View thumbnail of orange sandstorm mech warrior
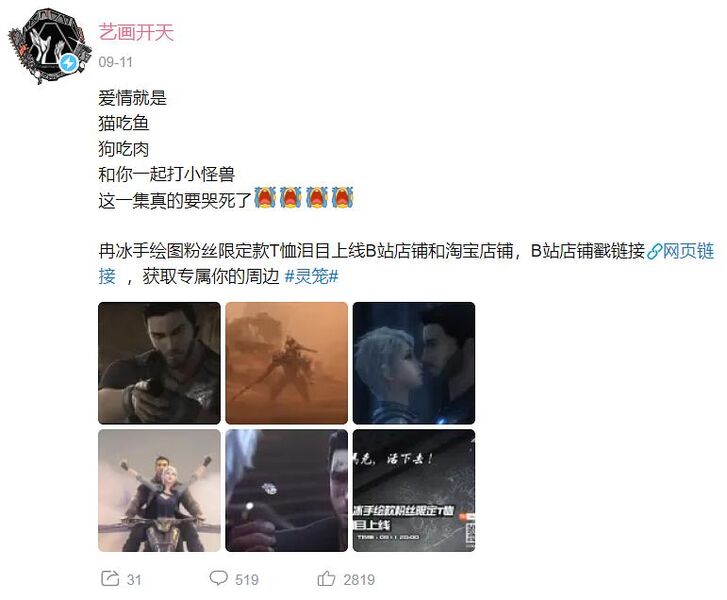This screenshot has width=727, height=600. pyautogui.click(x=287, y=363)
